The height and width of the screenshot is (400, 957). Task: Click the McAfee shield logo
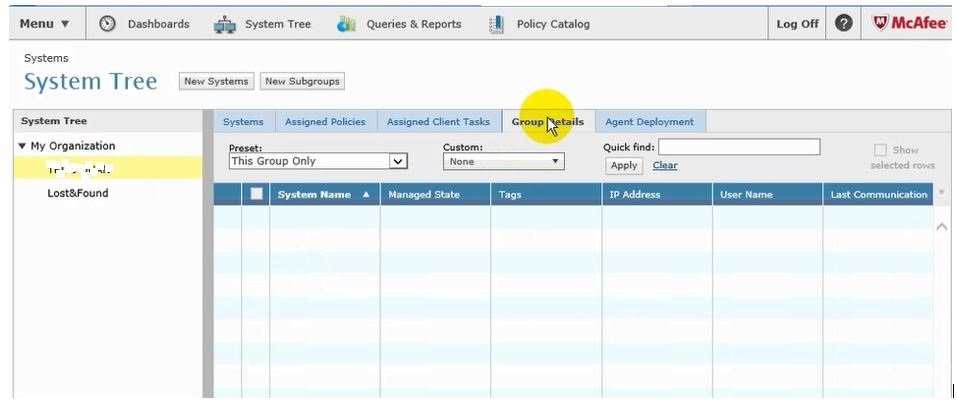click(881, 24)
